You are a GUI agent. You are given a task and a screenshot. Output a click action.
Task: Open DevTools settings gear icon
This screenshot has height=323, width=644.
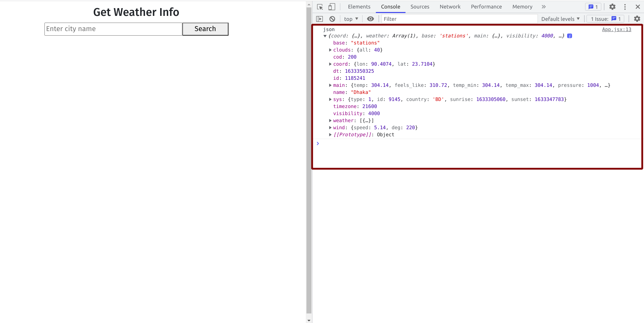point(612,7)
